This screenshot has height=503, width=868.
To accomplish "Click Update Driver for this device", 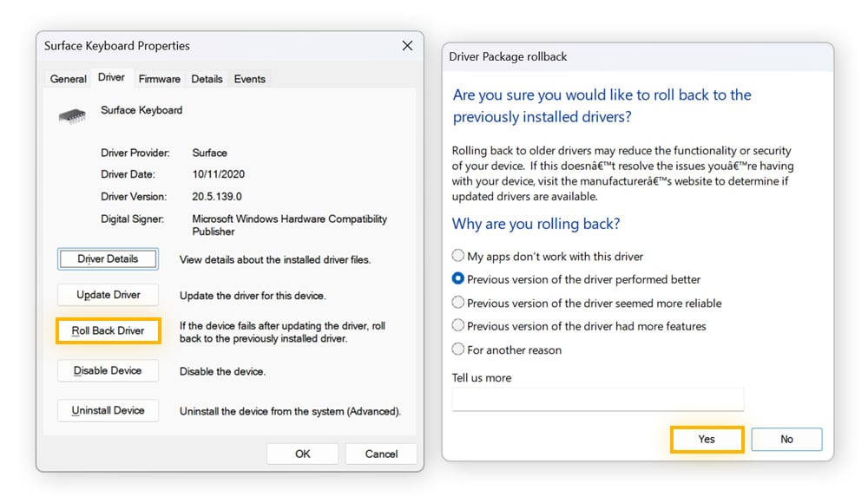I will [x=108, y=295].
